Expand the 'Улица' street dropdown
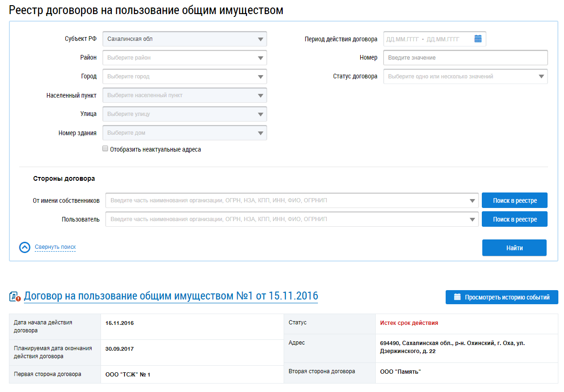This screenshot has width=564, height=392. [x=185, y=114]
